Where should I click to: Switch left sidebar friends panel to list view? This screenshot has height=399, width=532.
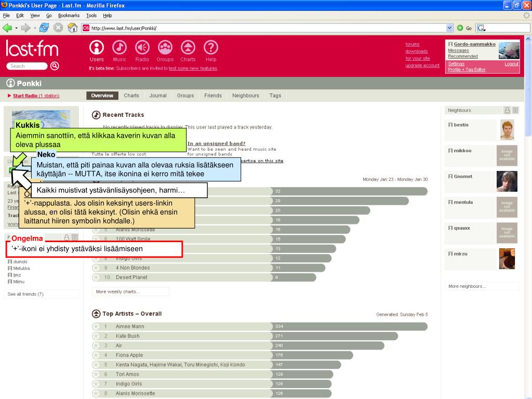tap(75, 237)
